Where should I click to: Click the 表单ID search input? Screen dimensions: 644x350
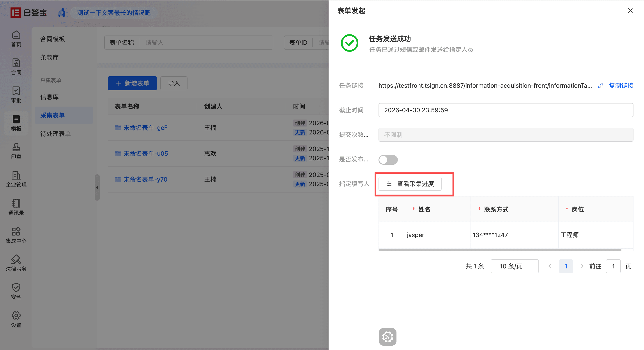tap(323, 43)
